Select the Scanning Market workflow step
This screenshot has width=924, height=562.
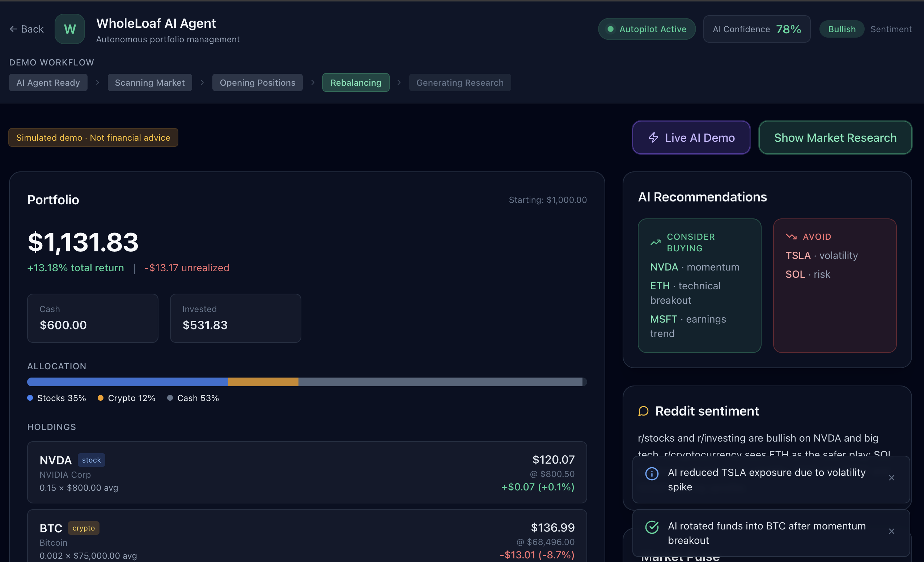(x=150, y=82)
